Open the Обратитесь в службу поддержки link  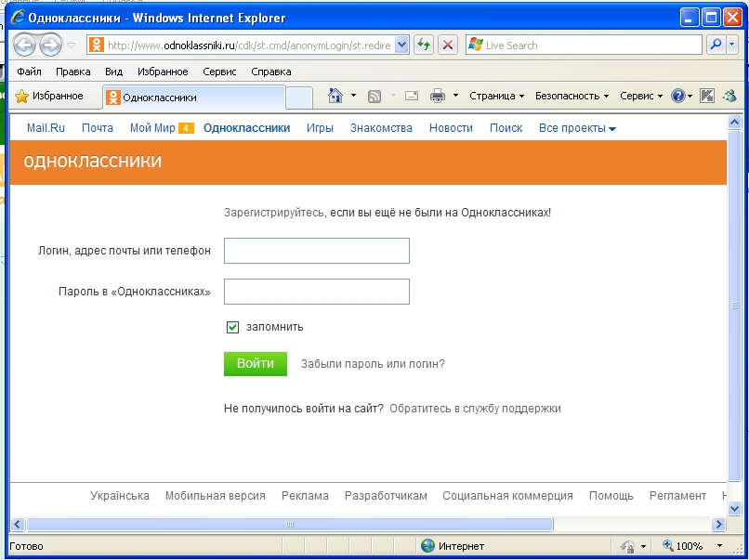(475, 409)
